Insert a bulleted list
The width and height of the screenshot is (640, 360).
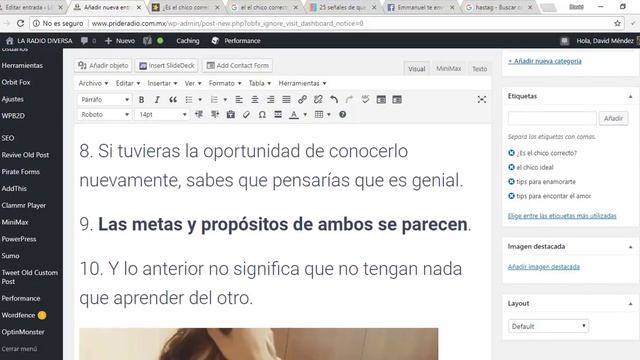pos(189,100)
